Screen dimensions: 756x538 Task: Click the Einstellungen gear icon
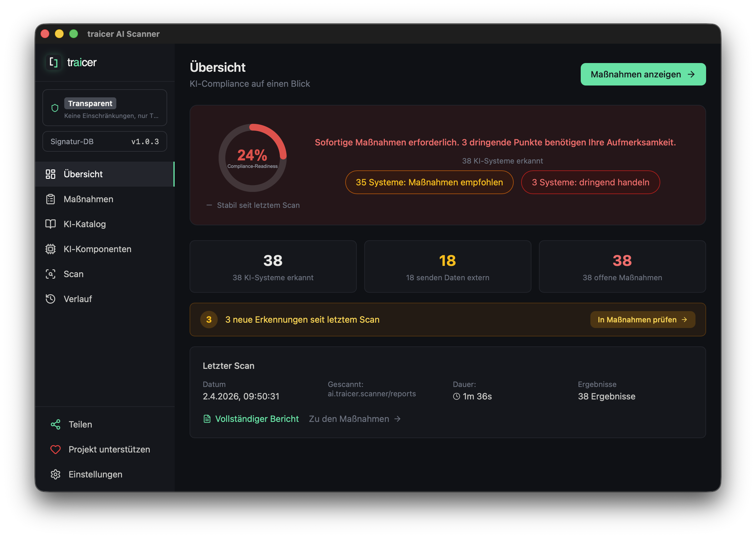pyautogui.click(x=55, y=474)
